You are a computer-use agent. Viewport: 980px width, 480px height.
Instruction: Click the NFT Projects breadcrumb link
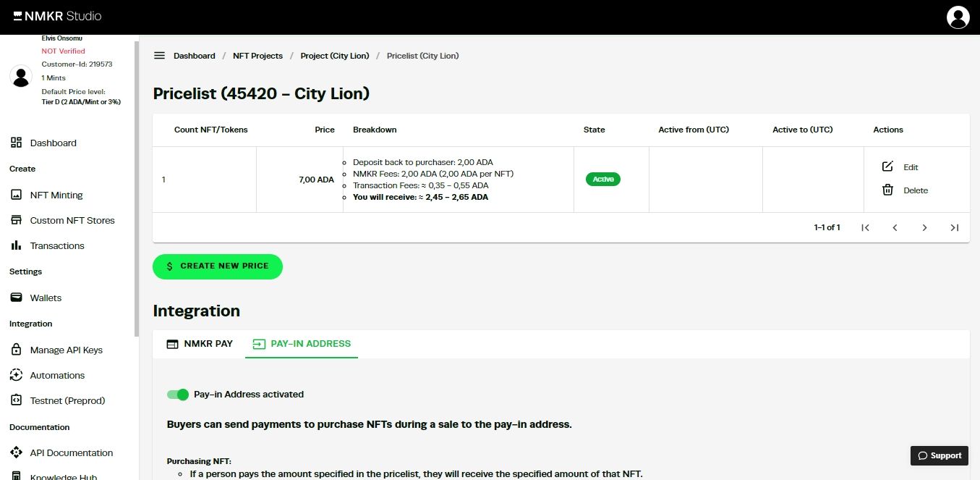257,56
